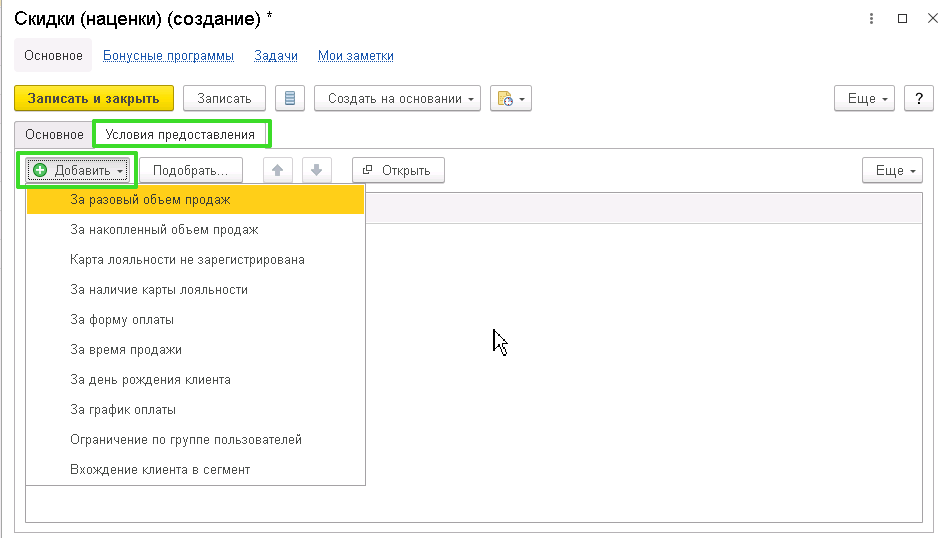Open the Мои заметки link
Image resolution: width=947 pixels, height=538 pixels.
(356, 56)
